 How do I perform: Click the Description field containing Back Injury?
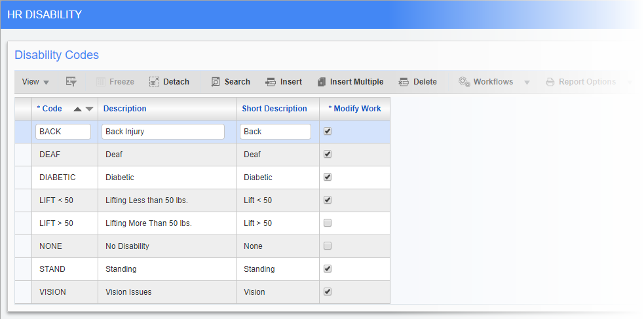pos(163,132)
